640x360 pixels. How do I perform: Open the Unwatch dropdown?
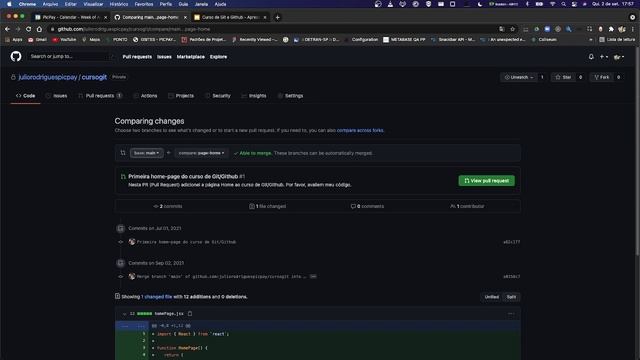[x=519, y=77]
